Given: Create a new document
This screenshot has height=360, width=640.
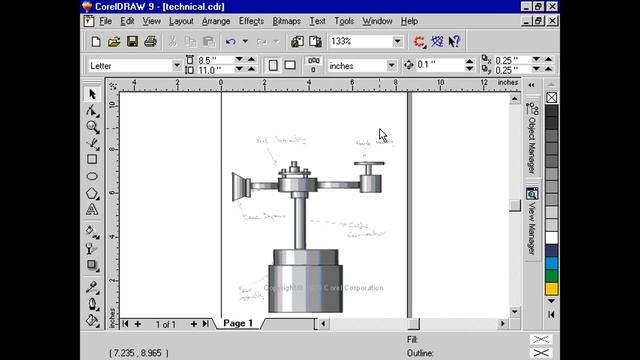Looking at the screenshot, I should click(x=96, y=42).
